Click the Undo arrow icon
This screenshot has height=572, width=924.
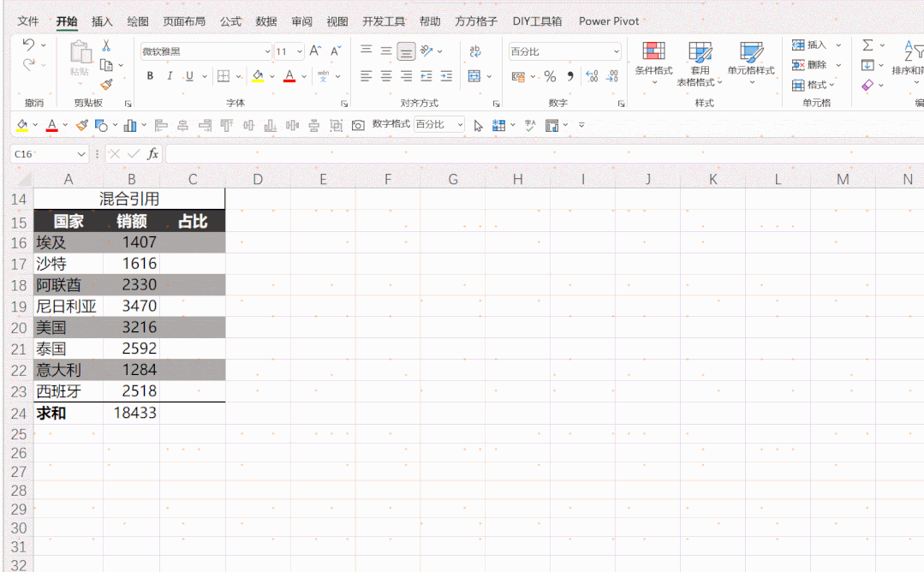[27, 45]
